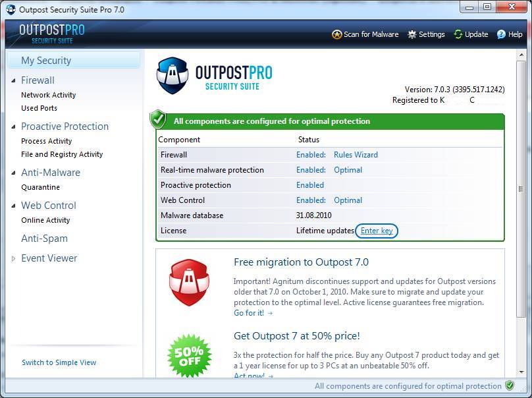Click scrollbar up arrow
532x398 pixels.
521,55
